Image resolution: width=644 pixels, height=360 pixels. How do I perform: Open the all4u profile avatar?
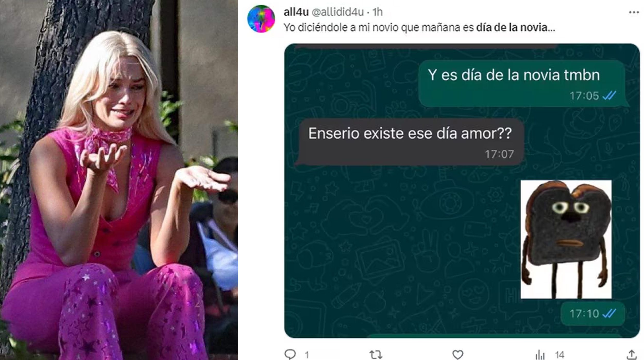coord(261,19)
